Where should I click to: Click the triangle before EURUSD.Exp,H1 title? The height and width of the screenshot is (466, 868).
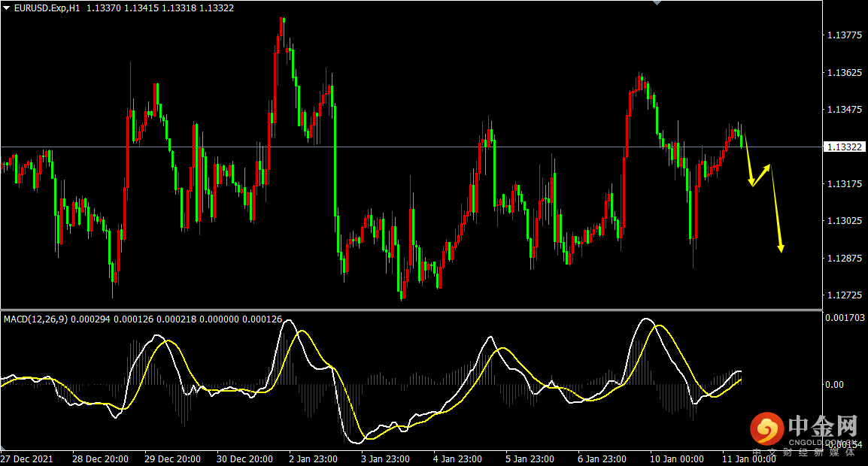(7, 8)
